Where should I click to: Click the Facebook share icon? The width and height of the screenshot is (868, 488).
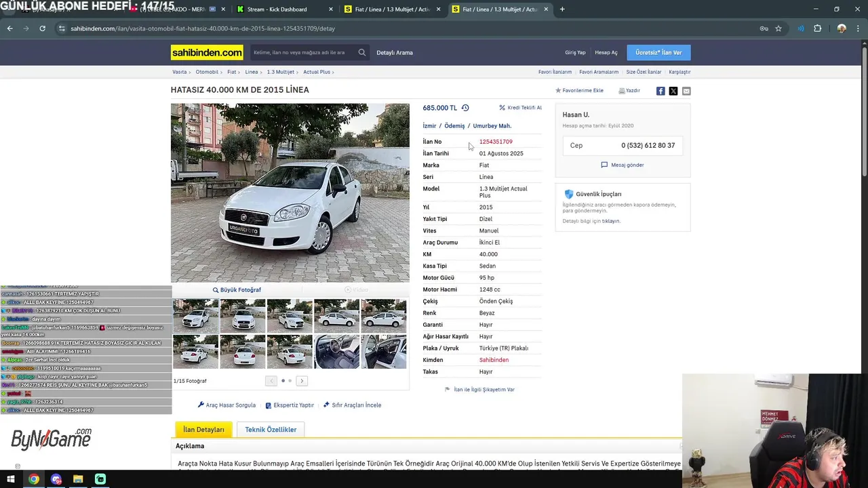[660, 91]
